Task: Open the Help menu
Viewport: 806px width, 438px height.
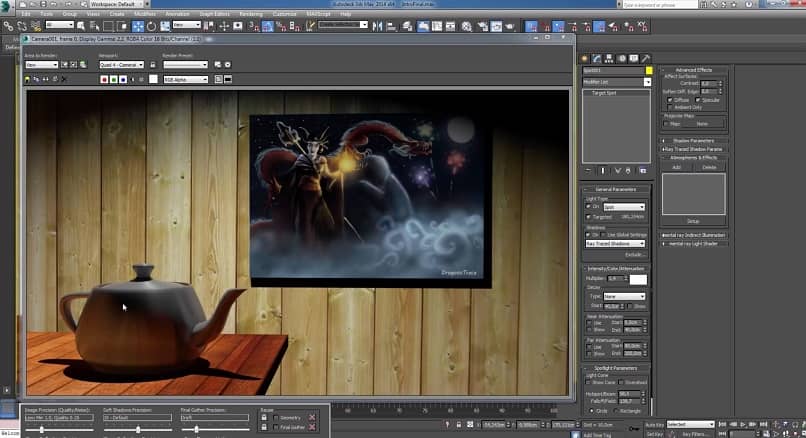Action: (345, 14)
